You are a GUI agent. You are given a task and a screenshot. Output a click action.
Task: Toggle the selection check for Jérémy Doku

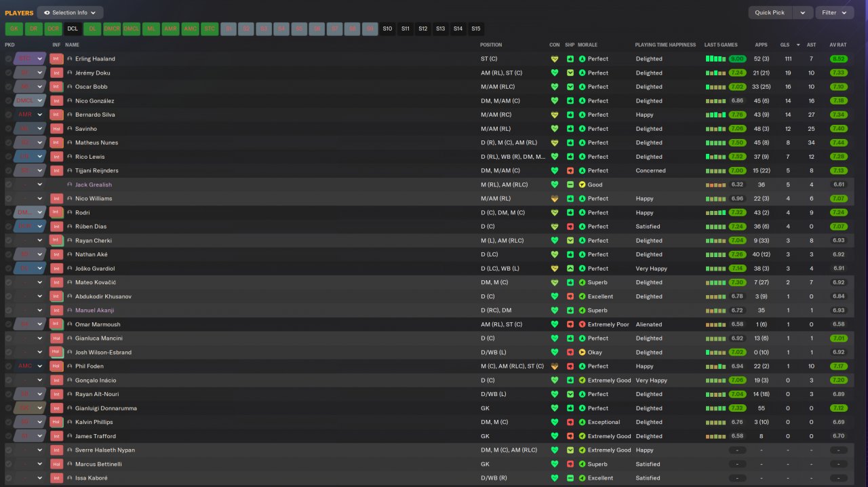pyautogui.click(x=9, y=73)
